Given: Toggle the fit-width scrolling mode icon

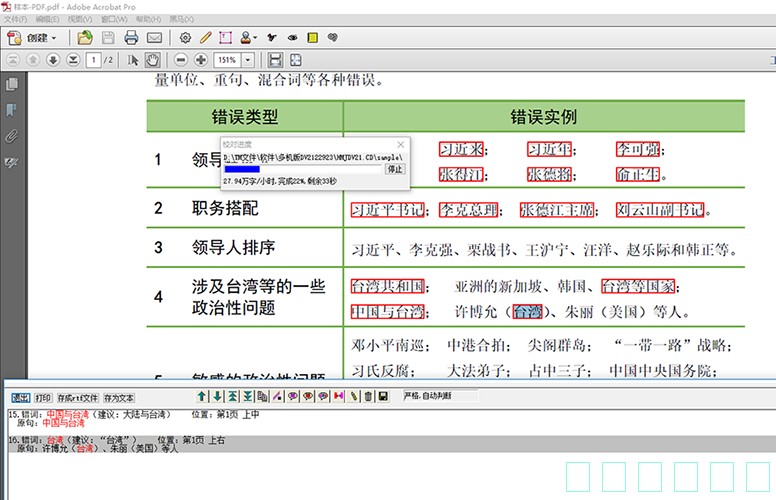Looking at the screenshot, I should (275, 60).
